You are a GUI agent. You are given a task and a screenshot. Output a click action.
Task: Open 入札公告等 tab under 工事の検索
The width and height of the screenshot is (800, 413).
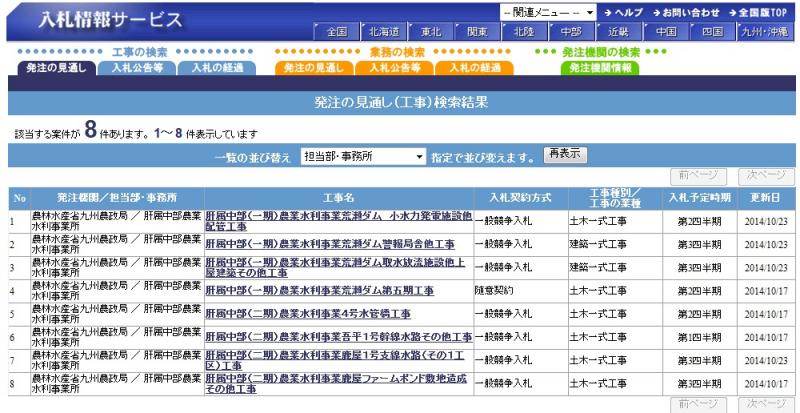[x=137, y=68]
